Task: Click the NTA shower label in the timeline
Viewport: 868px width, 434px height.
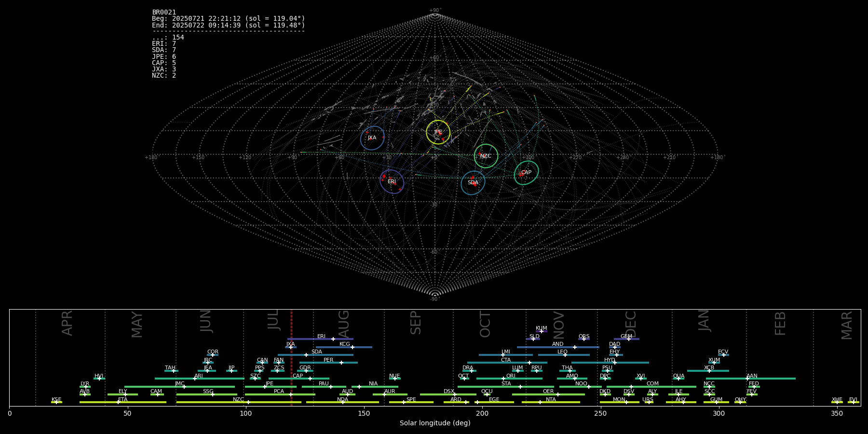Action: tap(551, 400)
